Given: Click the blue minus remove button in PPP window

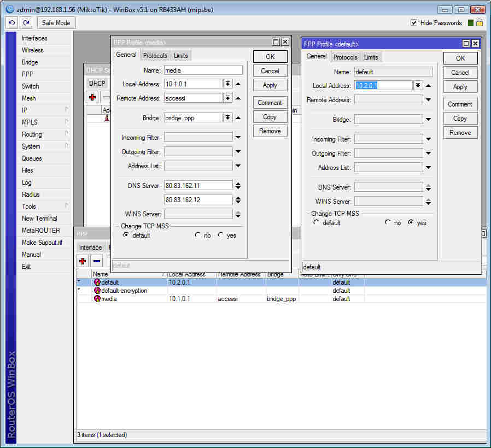Looking at the screenshot, I should (x=97, y=261).
